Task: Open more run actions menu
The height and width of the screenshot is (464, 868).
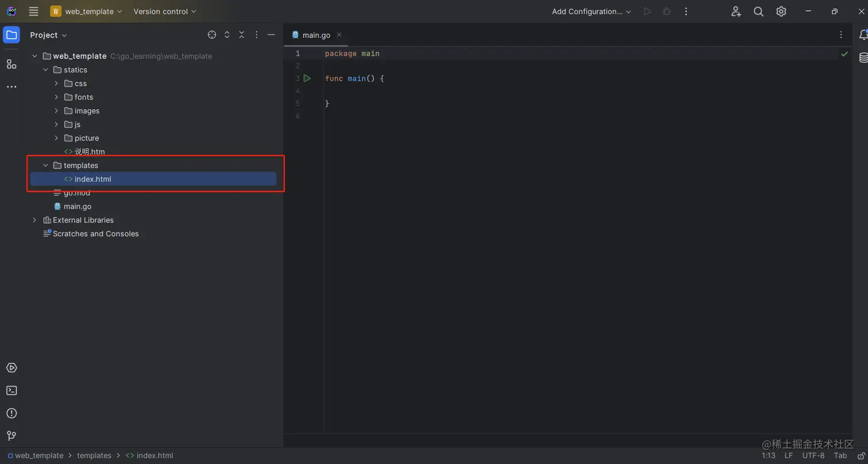Action: [x=686, y=11]
